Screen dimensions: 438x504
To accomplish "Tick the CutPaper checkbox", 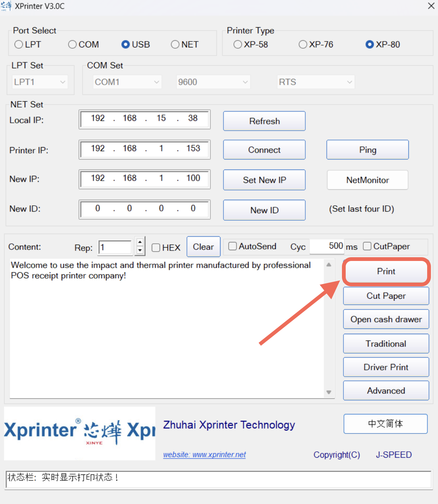I will (x=367, y=246).
